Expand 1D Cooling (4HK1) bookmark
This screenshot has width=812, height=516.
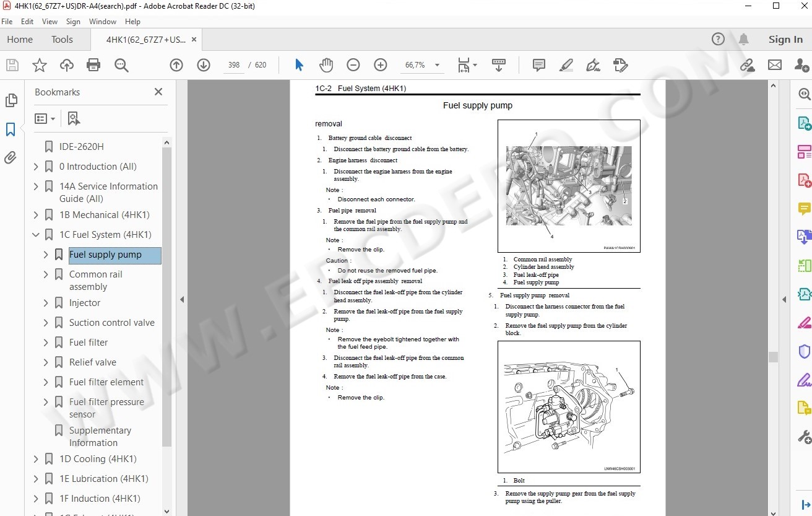[x=35, y=459]
